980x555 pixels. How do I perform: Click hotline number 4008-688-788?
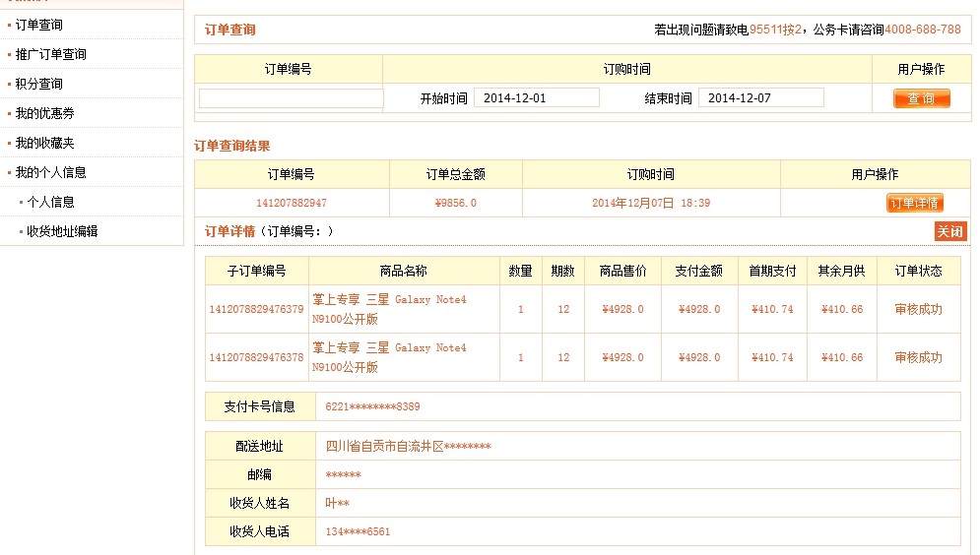tap(923, 30)
